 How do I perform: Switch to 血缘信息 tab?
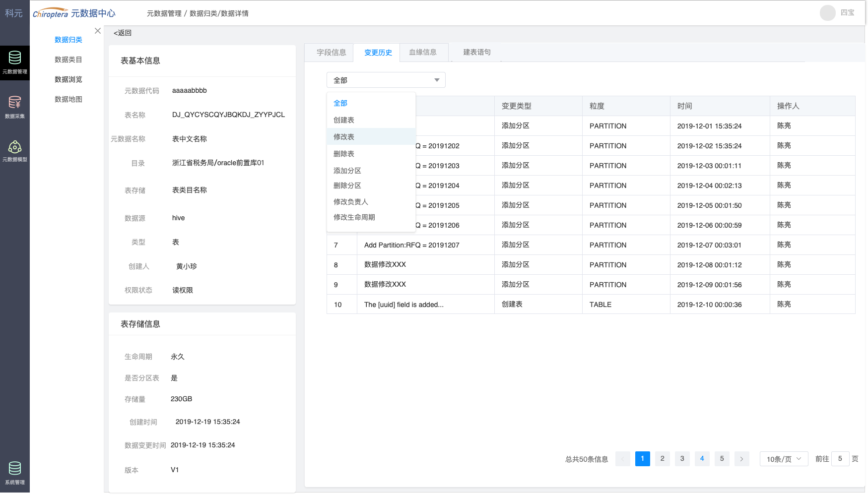[x=423, y=52]
